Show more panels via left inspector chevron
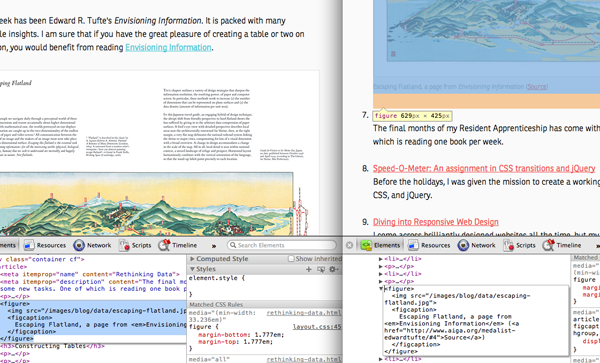 214,246
